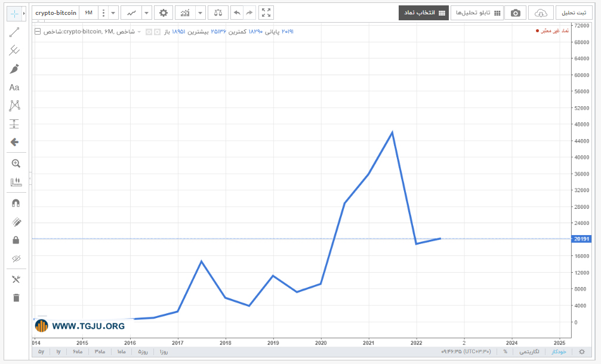601x364 pixels.
Task: Switch to the ۳ماه range
Action: [100, 351]
